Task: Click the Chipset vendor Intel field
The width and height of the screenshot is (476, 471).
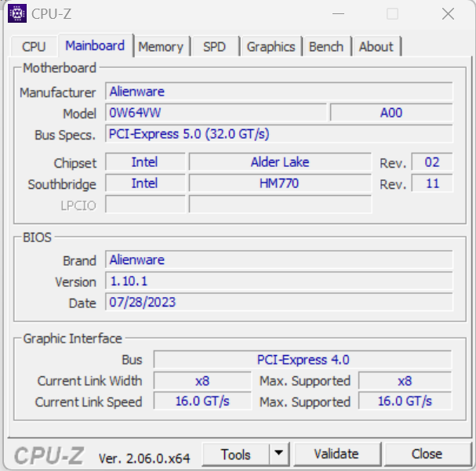Action: [145, 162]
